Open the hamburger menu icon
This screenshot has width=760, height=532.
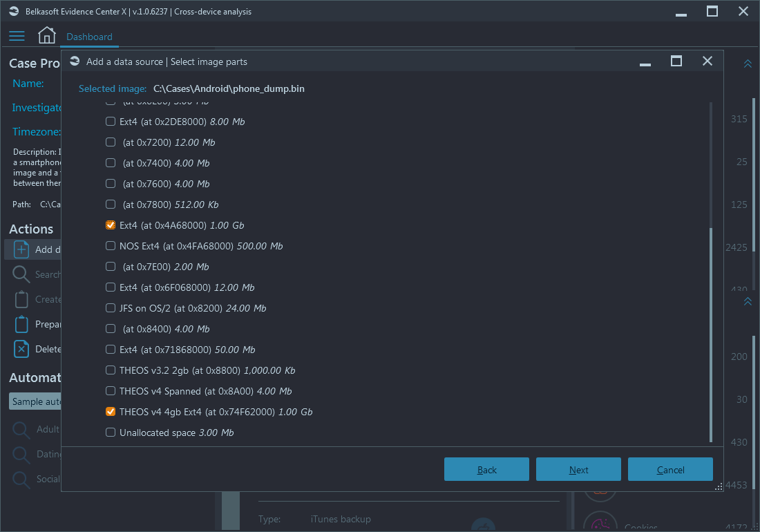pyautogui.click(x=17, y=36)
